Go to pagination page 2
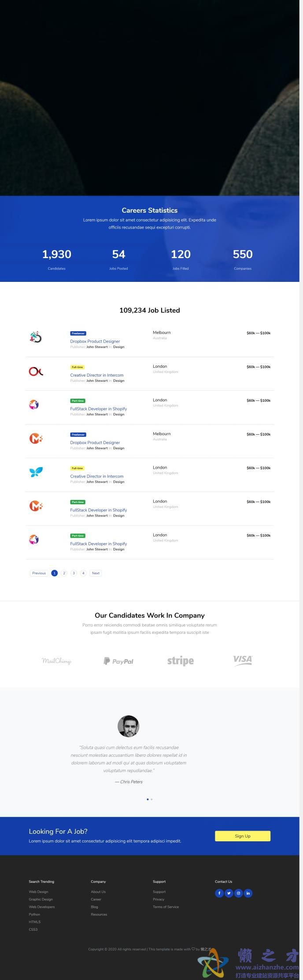The width and height of the screenshot is (303, 980). pyautogui.click(x=64, y=573)
